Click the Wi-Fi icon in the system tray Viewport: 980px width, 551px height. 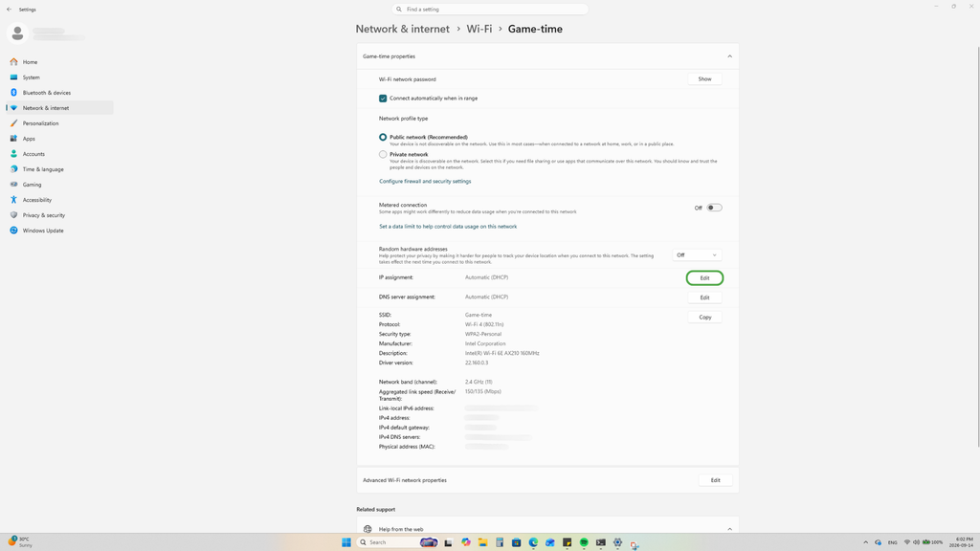pos(907,542)
